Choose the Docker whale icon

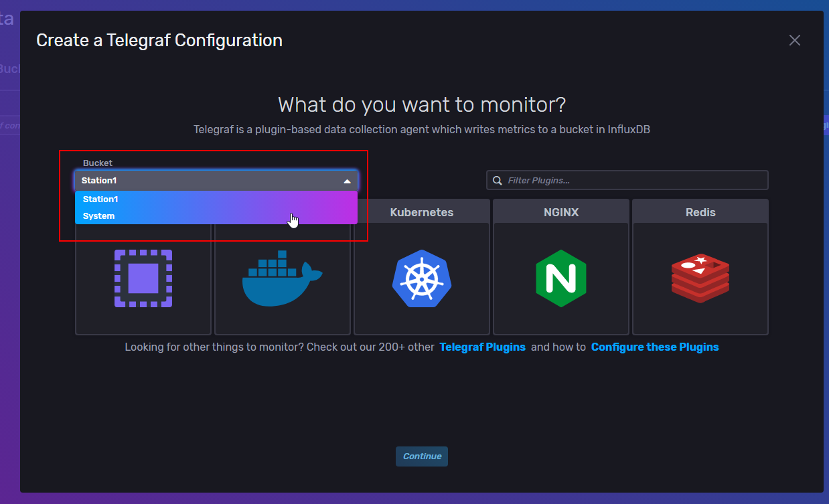point(283,278)
